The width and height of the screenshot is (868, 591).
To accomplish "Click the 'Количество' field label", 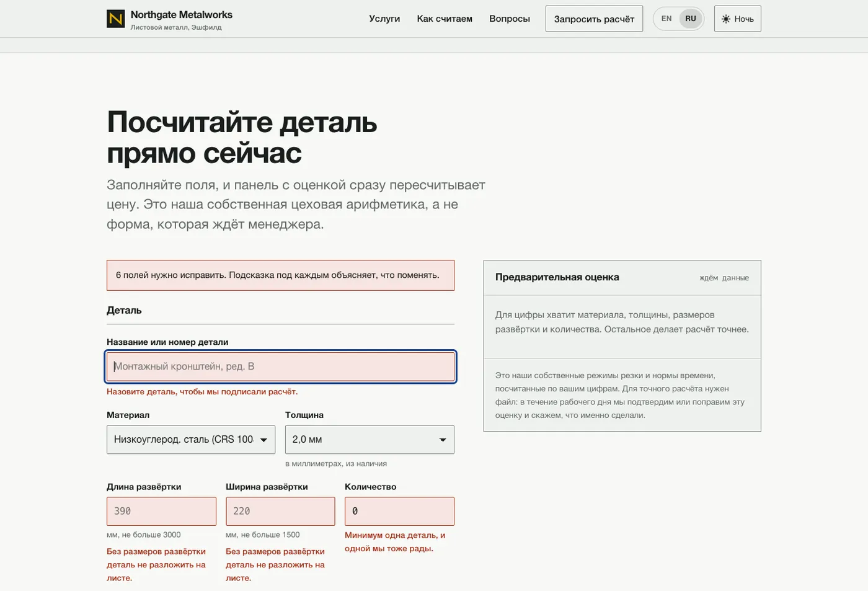I will (x=370, y=487).
